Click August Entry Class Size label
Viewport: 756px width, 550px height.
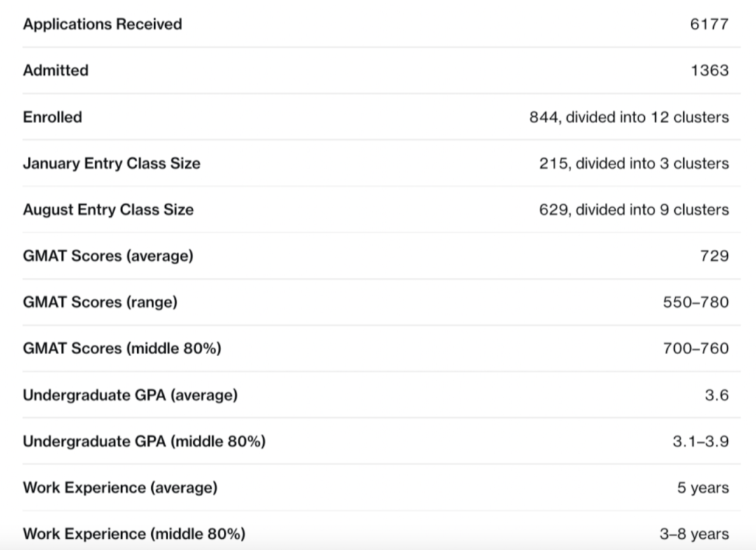click(108, 209)
